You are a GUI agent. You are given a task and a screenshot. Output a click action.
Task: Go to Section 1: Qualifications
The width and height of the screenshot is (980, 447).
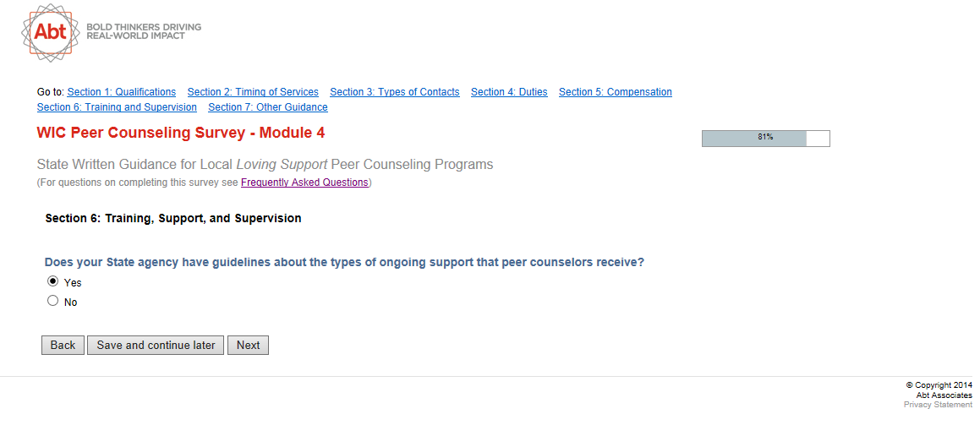122,92
